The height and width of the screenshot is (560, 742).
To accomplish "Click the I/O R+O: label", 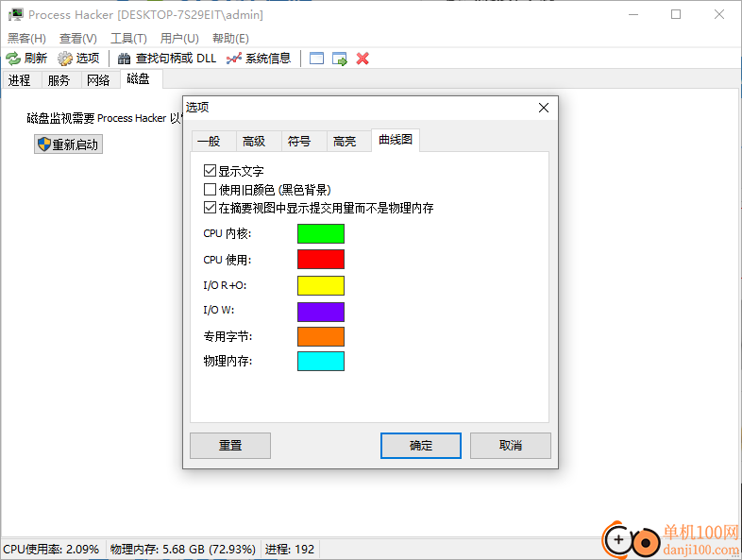I will coord(225,285).
